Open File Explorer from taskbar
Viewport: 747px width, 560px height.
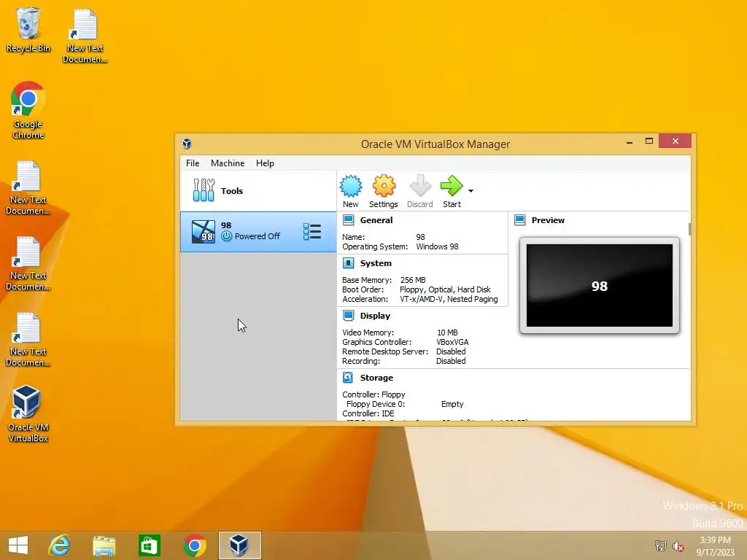click(104, 545)
